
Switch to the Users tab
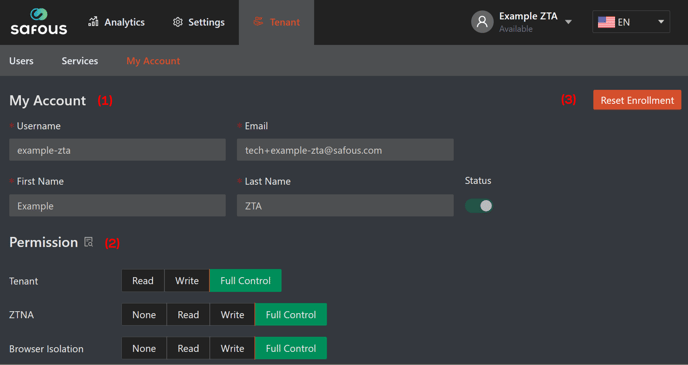[21, 61]
